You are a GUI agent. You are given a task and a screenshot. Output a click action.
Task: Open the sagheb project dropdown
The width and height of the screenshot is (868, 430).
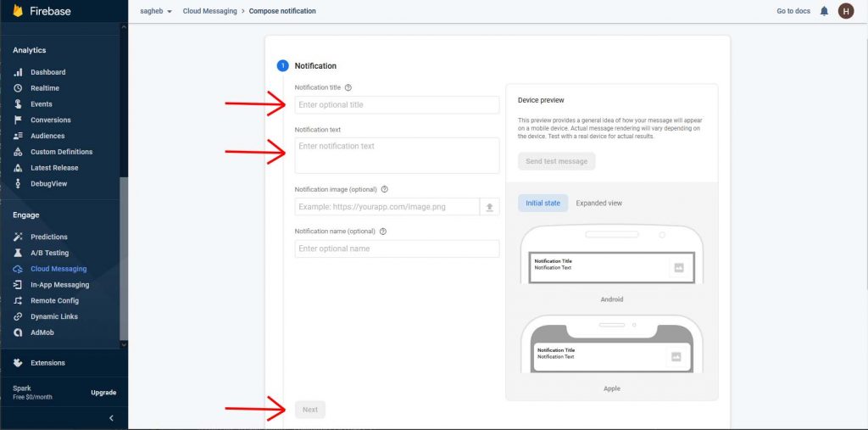[156, 11]
